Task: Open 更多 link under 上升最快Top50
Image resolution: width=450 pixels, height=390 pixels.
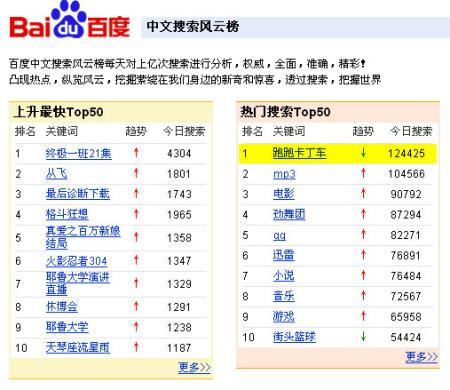Action: 194,367
